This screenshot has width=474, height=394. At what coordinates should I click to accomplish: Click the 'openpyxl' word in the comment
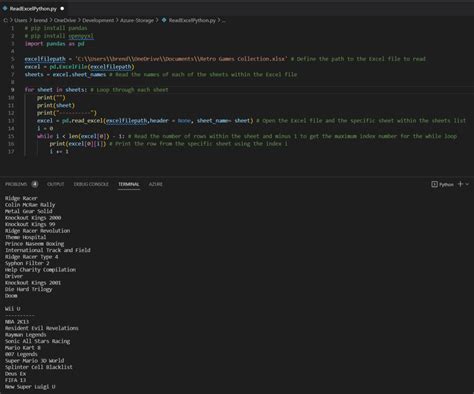pyautogui.click(x=81, y=36)
